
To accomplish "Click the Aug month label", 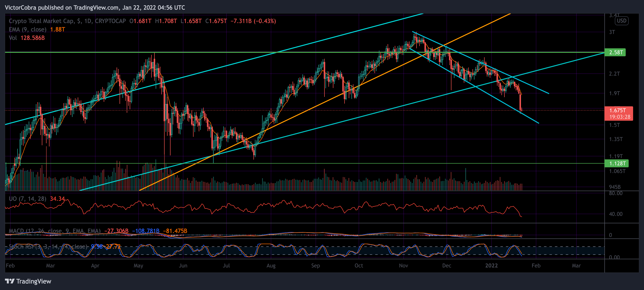I will coord(271,265).
